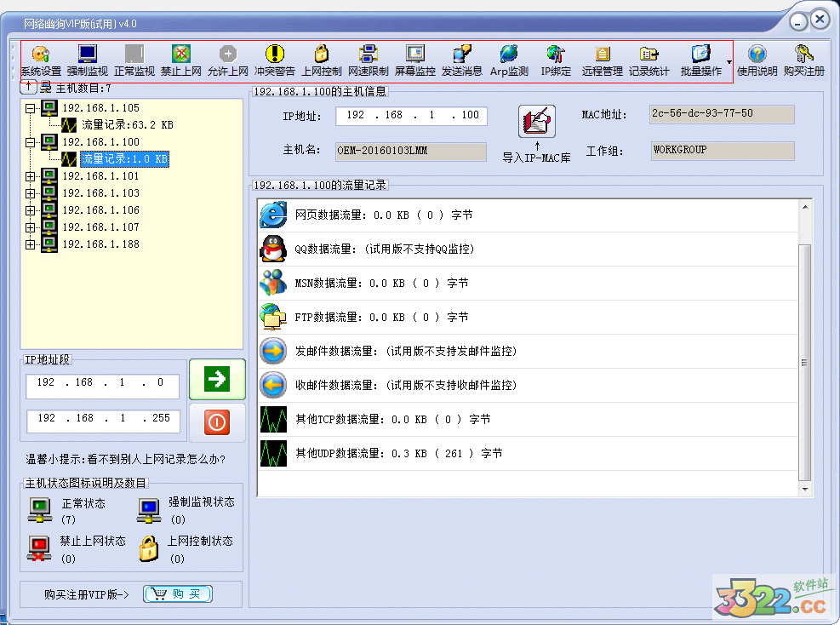Select the QQ数据流量 row
Viewport: 840px width, 625px height.
point(528,249)
